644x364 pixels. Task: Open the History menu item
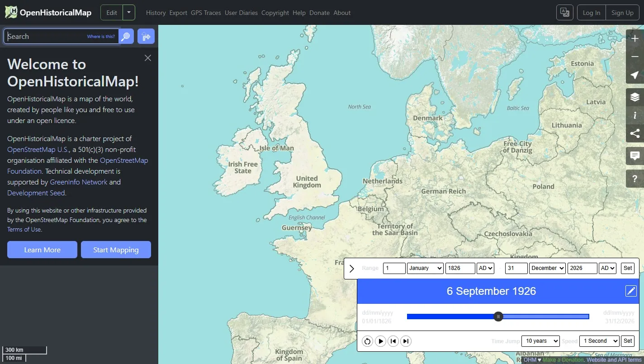tap(156, 13)
